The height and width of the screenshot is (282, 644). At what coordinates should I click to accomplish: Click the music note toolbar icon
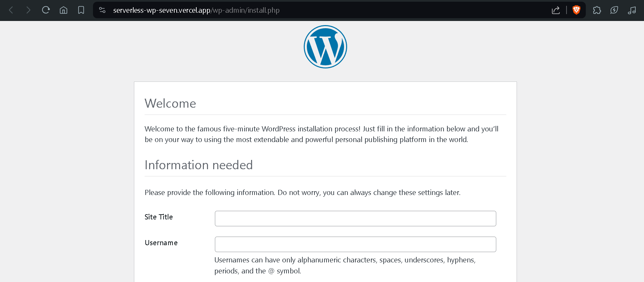click(632, 10)
